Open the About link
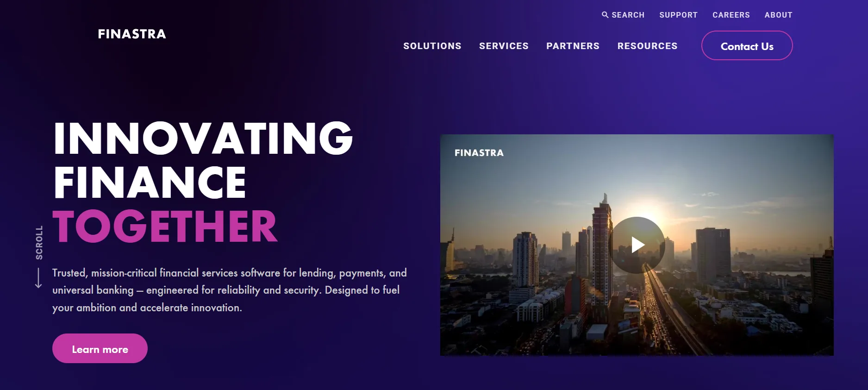The image size is (868, 390). (x=778, y=15)
